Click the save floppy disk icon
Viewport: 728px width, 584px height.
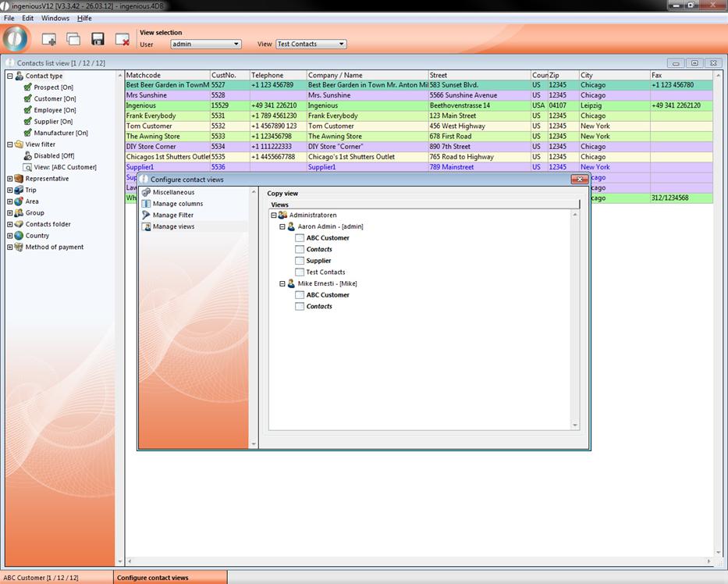[98, 39]
